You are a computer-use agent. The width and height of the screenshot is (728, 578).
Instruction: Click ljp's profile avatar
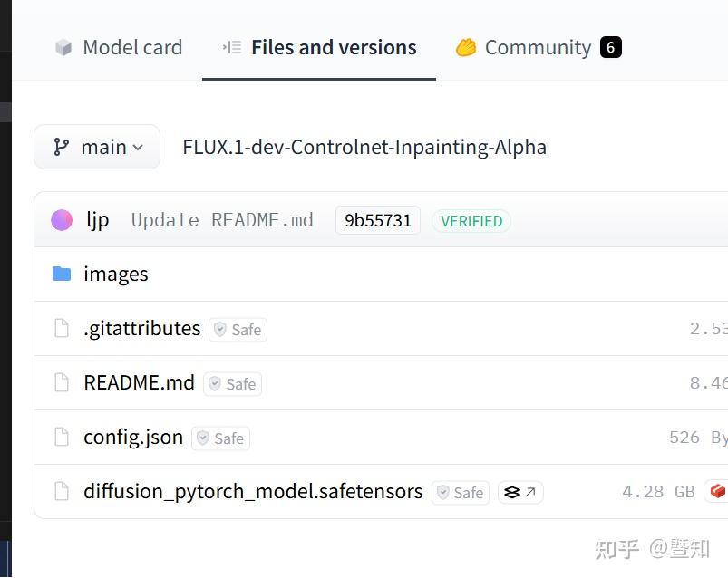point(61,219)
